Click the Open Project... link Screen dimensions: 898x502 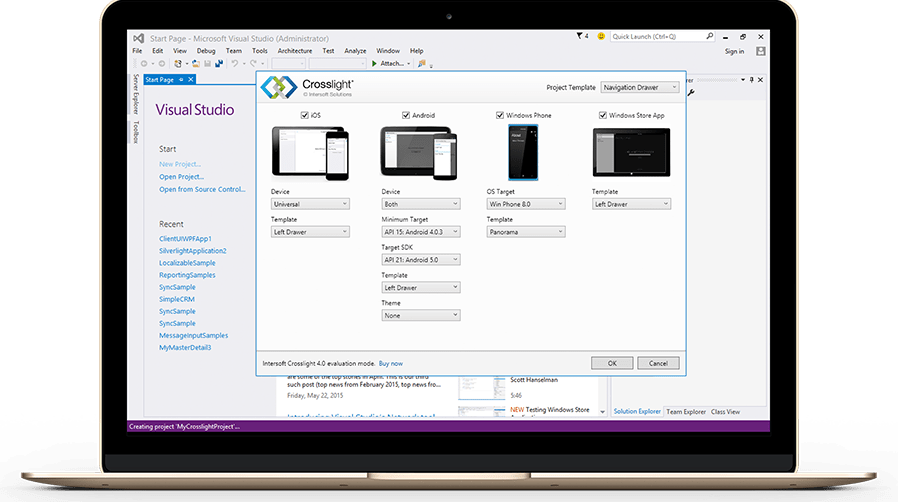182,177
